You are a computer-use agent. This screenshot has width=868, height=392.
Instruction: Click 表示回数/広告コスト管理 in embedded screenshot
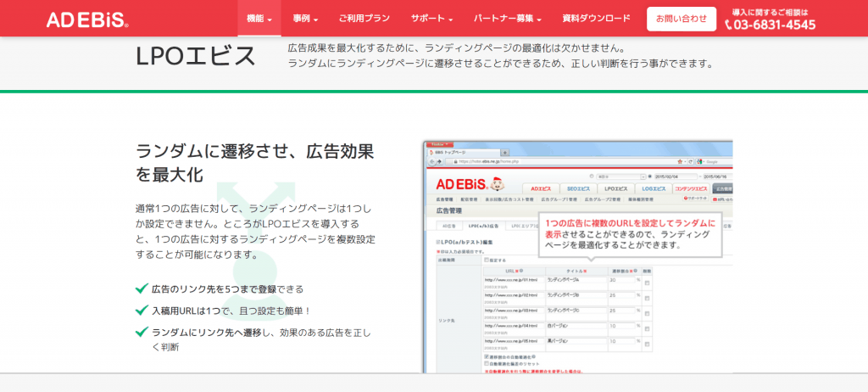509,199
